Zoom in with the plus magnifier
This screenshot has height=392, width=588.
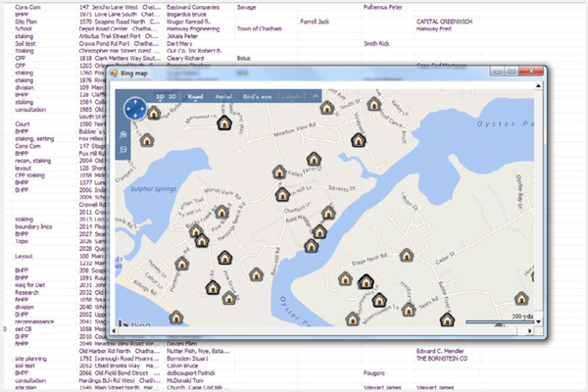[x=123, y=135]
